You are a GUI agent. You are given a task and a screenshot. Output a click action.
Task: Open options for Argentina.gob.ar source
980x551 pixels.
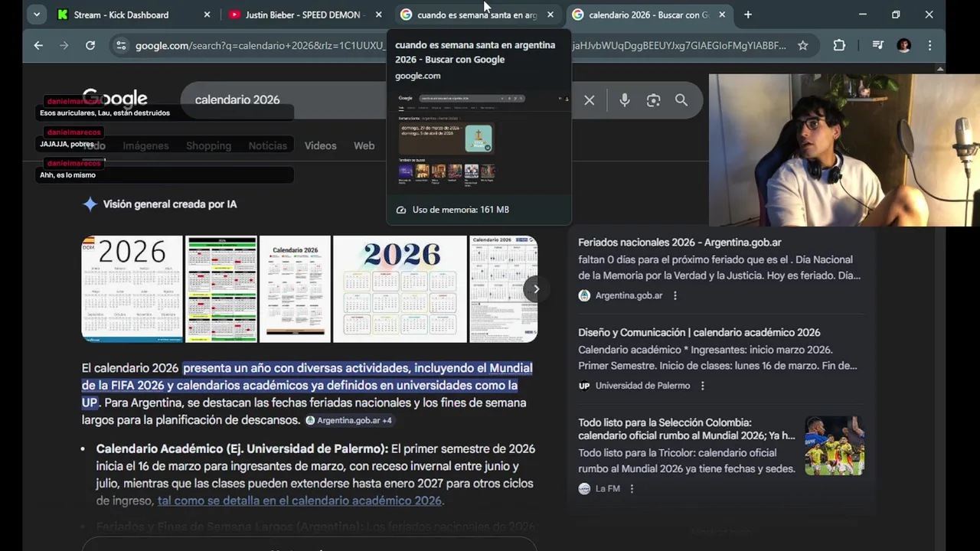(x=675, y=295)
